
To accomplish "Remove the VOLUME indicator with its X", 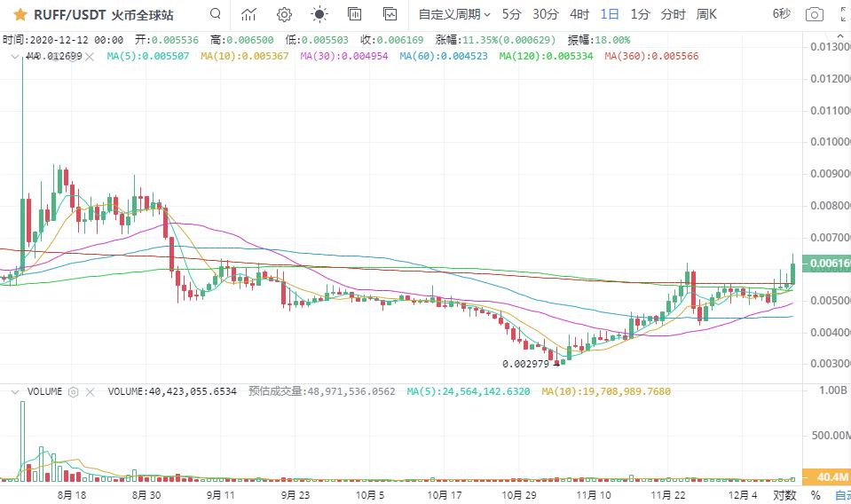I will (x=91, y=391).
